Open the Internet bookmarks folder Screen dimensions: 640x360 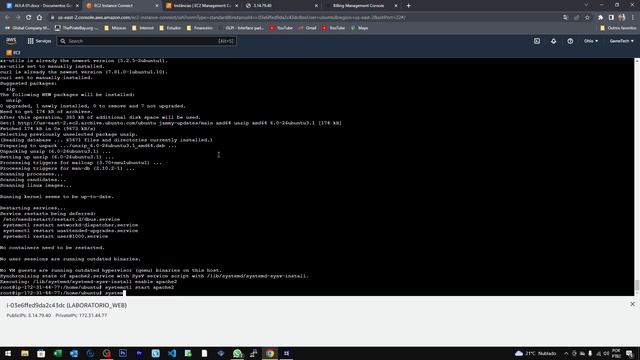(x=143, y=28)
